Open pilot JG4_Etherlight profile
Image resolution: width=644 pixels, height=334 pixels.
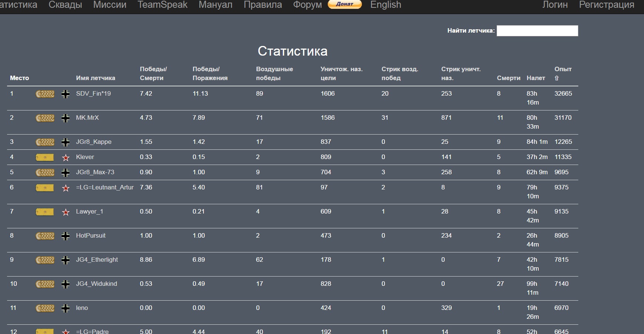coord(97,260)
